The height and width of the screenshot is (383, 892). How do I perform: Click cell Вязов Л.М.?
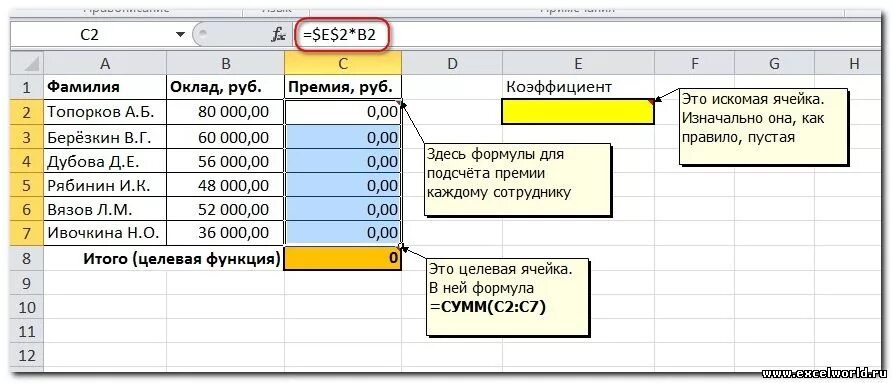tap(105, 209)
